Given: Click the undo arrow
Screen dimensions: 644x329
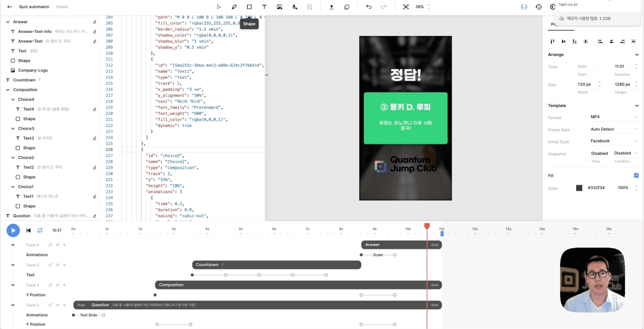Looking at the screenshot, I should [x=369, y=7].
